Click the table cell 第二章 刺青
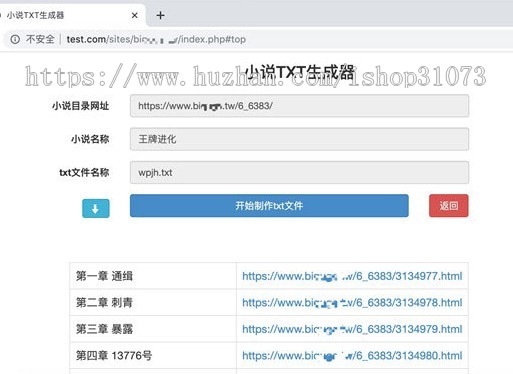Screen dimensions: 513x374 tap(153, 302)
